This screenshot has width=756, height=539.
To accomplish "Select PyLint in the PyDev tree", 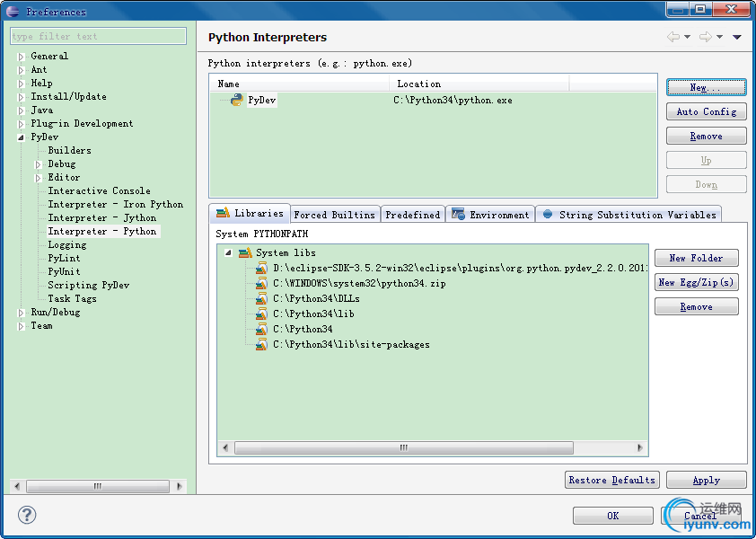I will click(x=64, y=258).
